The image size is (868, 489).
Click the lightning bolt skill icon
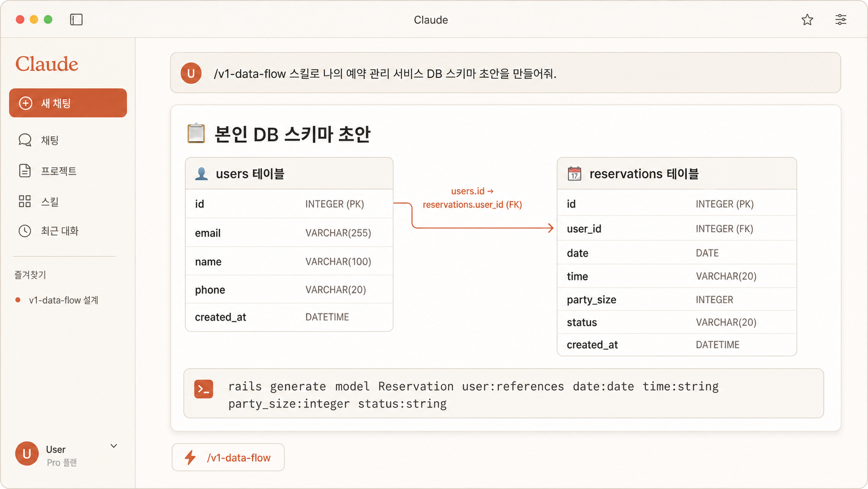pyautogui.click(x=191, y=457)
